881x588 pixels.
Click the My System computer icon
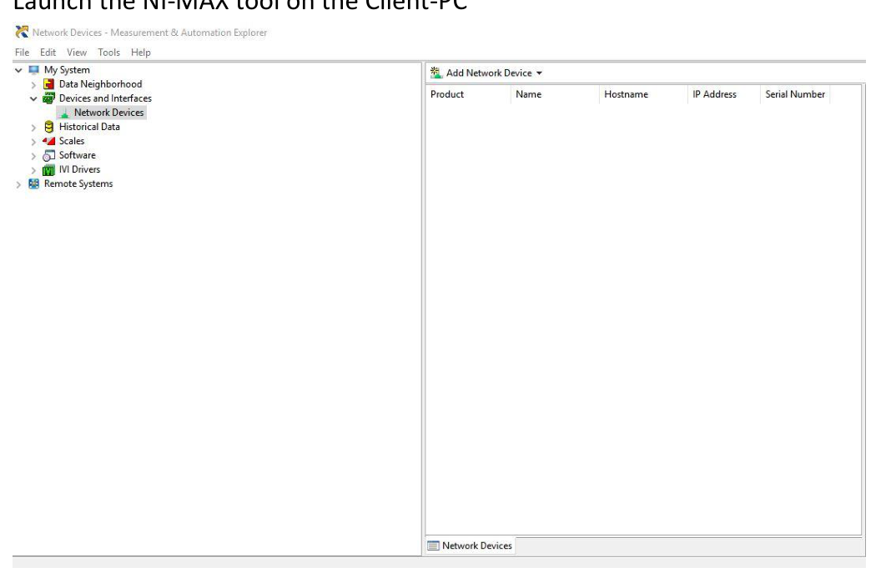tap(33, 69)
